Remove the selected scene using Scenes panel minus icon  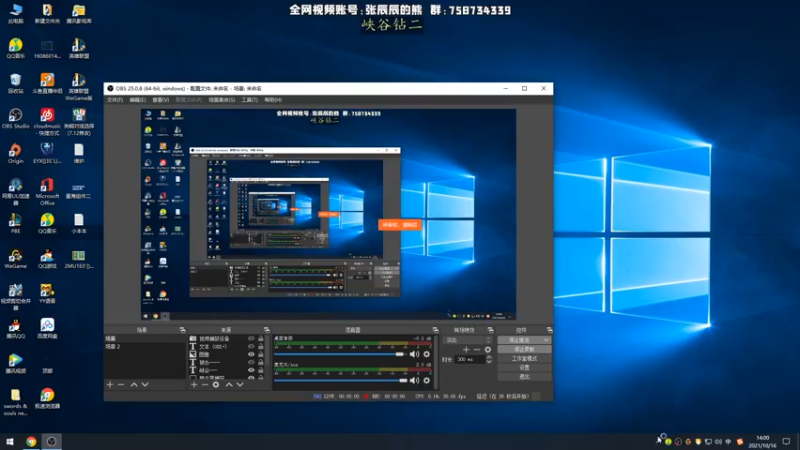coord(121,385)
